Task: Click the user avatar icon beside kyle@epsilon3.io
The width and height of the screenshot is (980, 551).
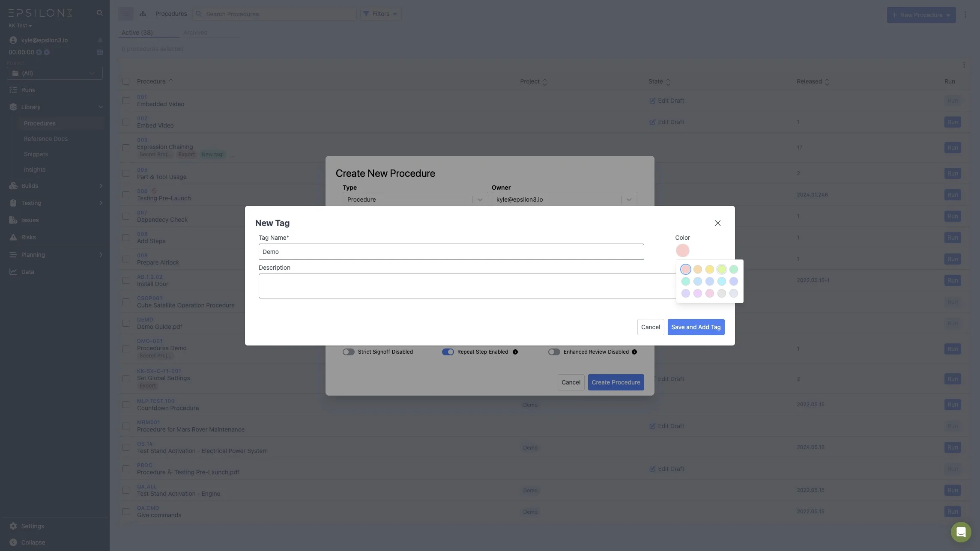Action: pos(13,40)
